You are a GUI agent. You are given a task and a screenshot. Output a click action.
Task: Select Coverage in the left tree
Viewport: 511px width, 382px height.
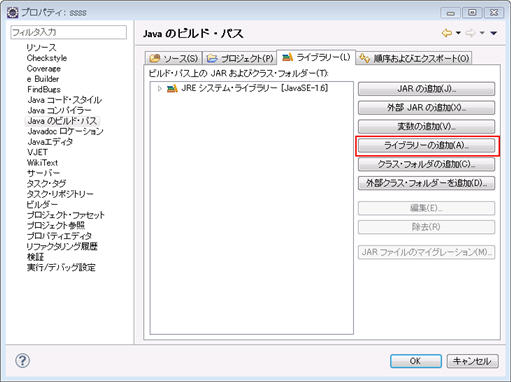click(x=44, y=69)
